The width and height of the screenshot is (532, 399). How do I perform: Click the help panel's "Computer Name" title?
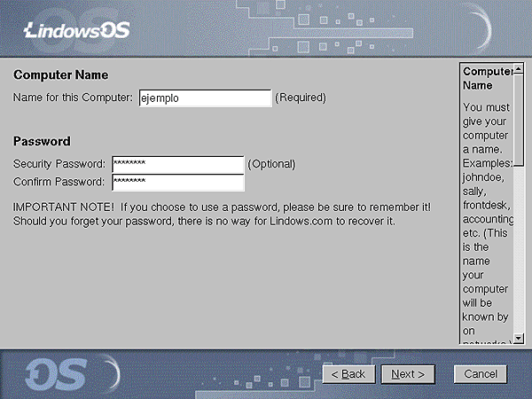(488, 78)
